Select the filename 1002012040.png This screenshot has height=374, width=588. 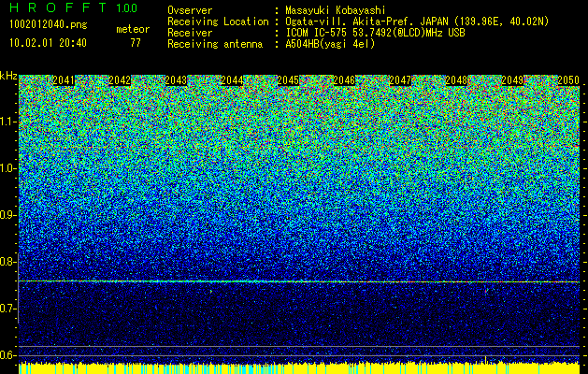pyautogui.click(x=49, y=25)
